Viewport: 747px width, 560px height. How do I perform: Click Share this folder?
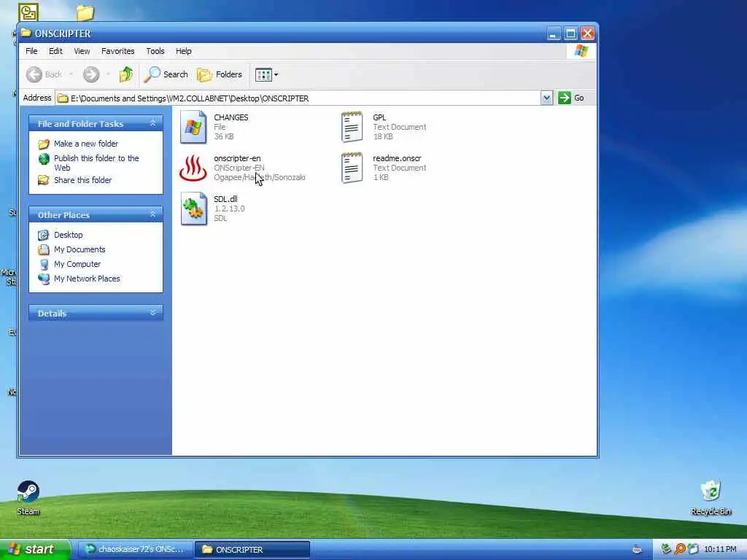(x=82, y=180)
